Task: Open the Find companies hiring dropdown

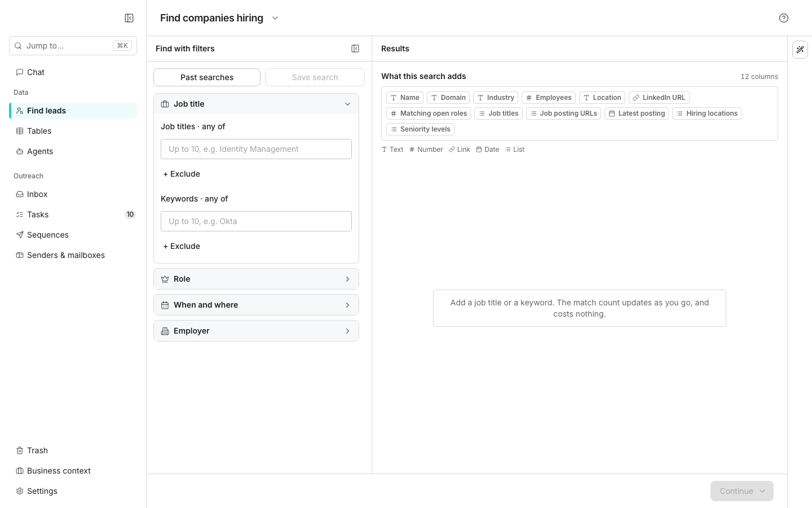Action: pos(275,18)
